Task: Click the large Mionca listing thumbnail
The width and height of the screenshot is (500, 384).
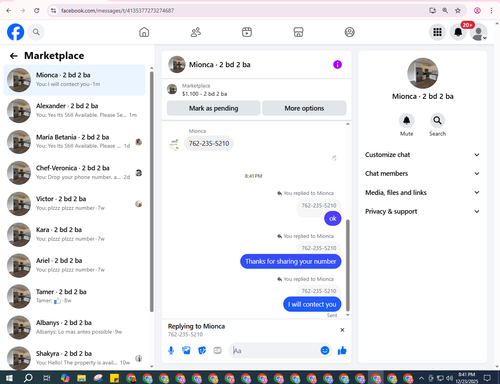Action: pos(422,73)
